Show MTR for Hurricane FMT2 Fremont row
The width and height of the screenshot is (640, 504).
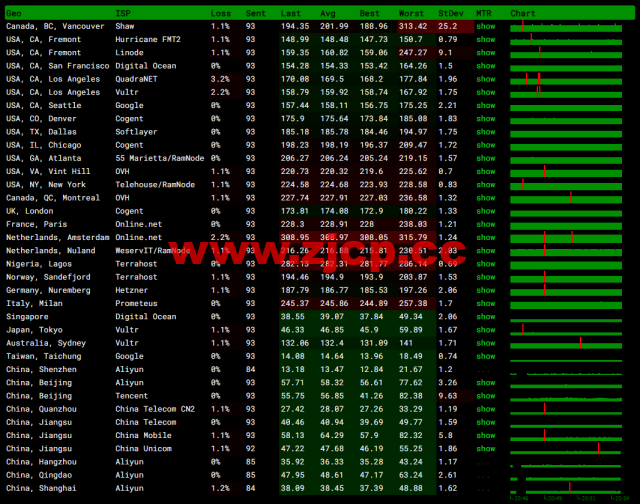[486, 40]
